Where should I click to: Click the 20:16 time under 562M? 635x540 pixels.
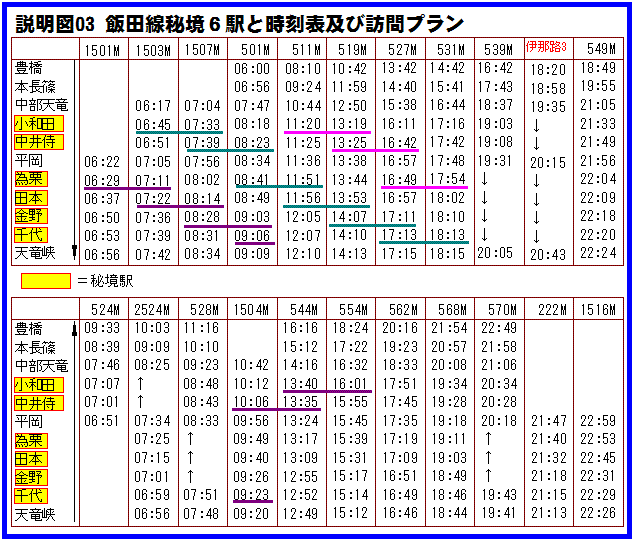[400, 328]
